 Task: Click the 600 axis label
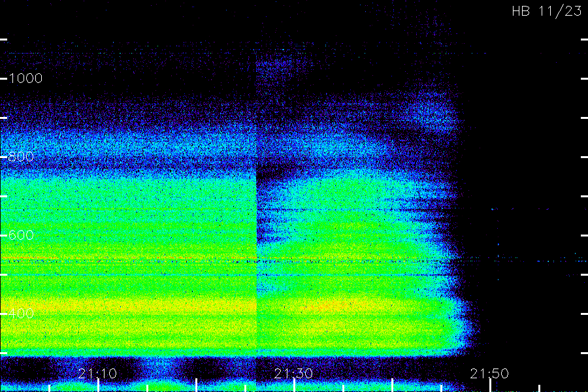pyautogui.click(x=21, y=235)
